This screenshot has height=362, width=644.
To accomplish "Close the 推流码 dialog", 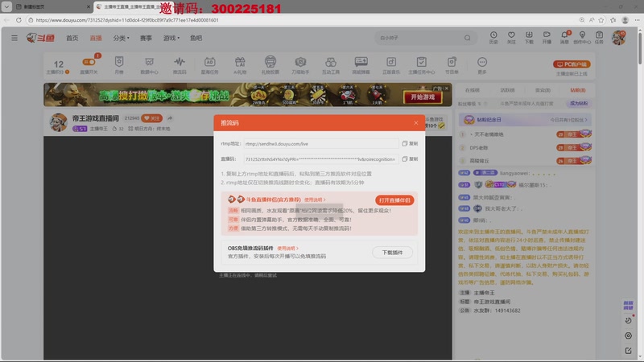I will (x=415, y=123).
